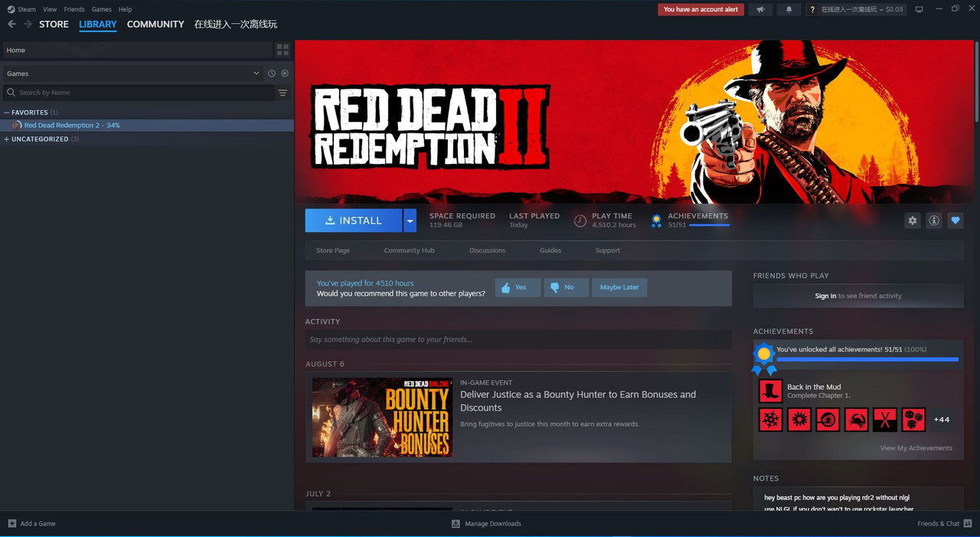Viewport: 980px width, 537px height.
Task: Open Bounty Hunter Bonuses event thumbnail
Action: 382,417
